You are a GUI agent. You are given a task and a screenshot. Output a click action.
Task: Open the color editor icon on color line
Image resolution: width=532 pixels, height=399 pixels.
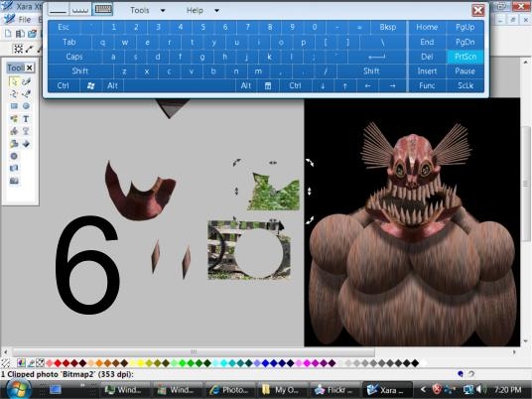click(x=21, y=363)
